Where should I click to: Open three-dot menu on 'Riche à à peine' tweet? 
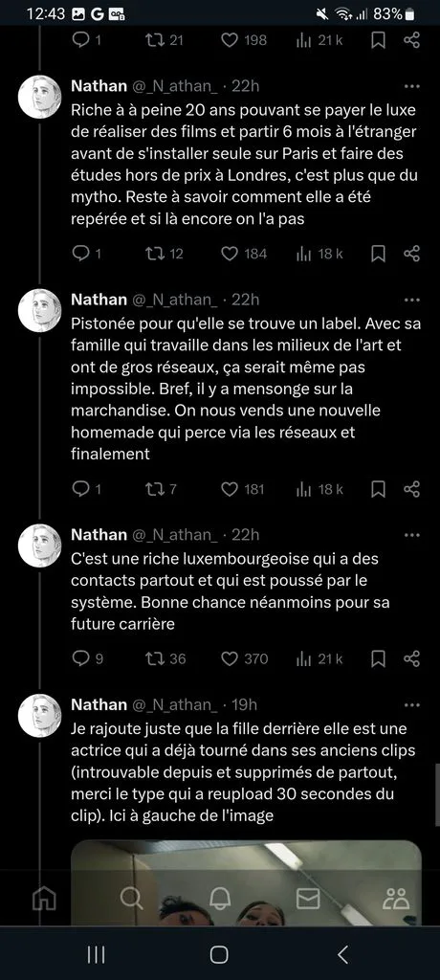[x=412, y=85]
